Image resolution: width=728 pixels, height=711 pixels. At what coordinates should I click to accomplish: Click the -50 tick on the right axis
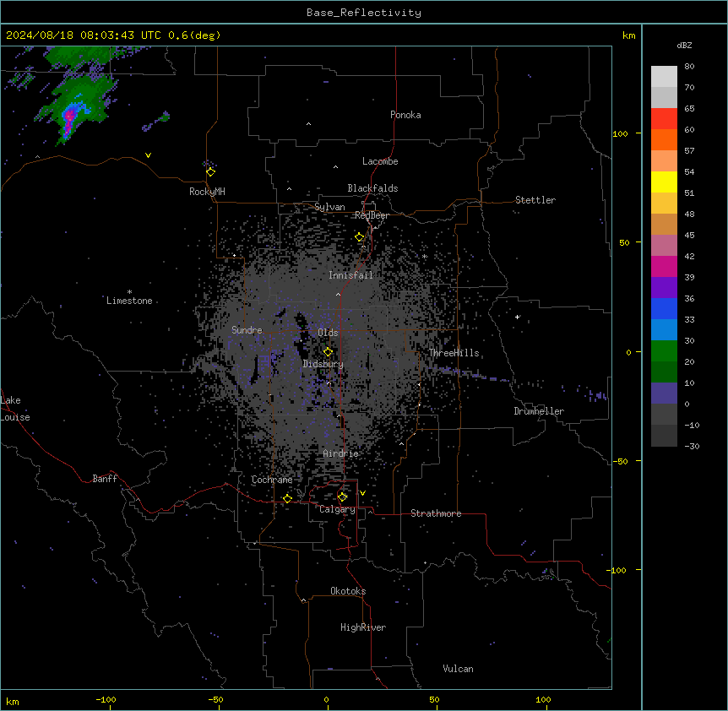620,461
